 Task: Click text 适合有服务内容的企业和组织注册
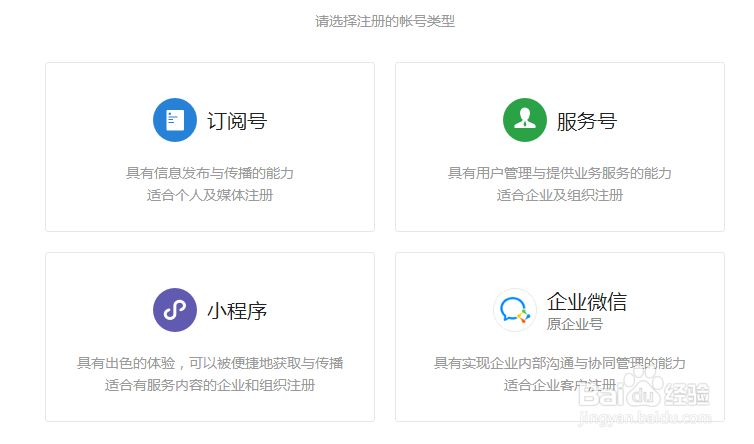pyautogui.click(x=210, y=385)
